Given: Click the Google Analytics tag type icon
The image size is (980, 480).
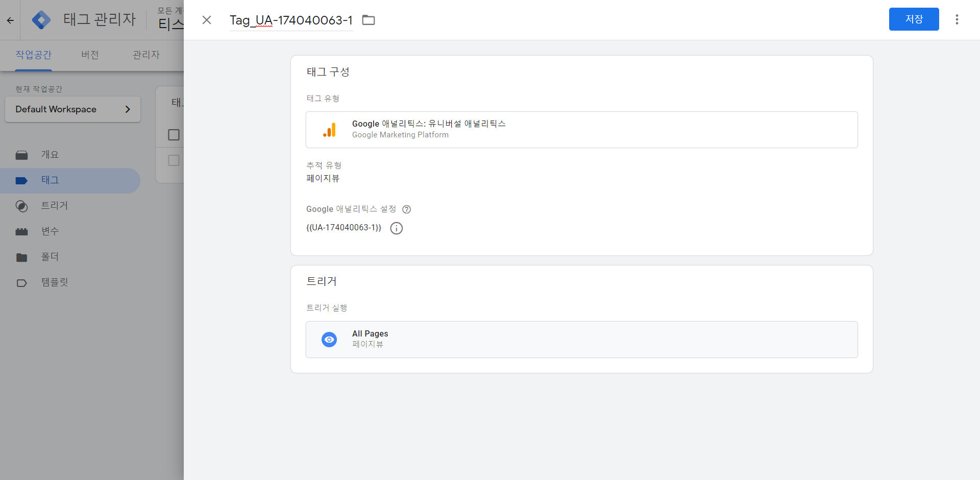Looking at the screenshot, I should click(330, 130).
